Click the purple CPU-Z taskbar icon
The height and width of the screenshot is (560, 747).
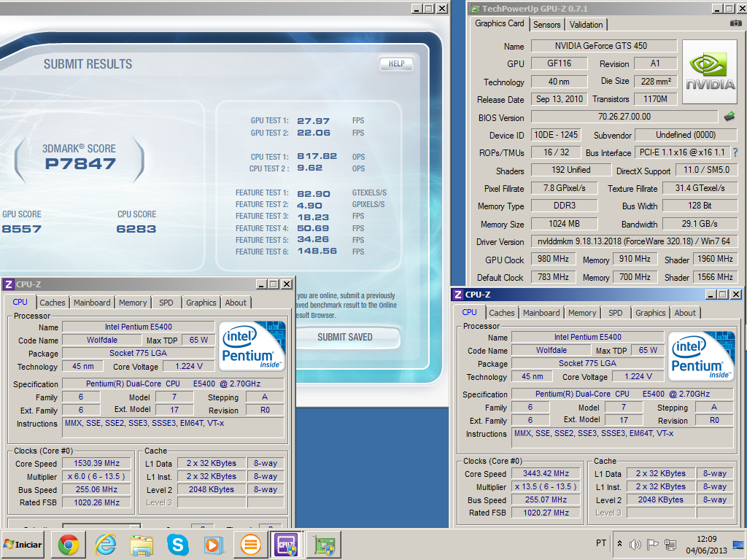[286, 545]
